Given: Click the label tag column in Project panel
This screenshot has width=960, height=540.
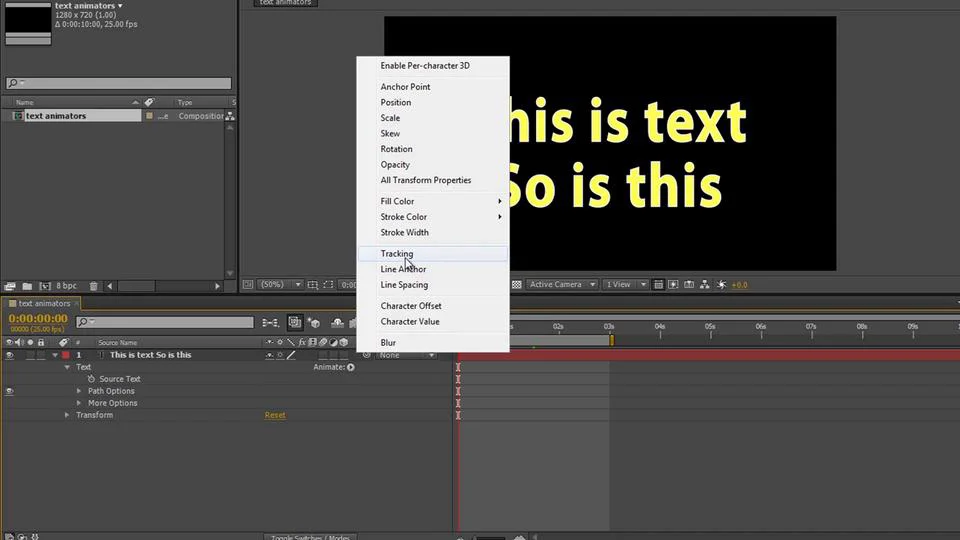Looking at the screenshot, I should click(x=149, y=102).
